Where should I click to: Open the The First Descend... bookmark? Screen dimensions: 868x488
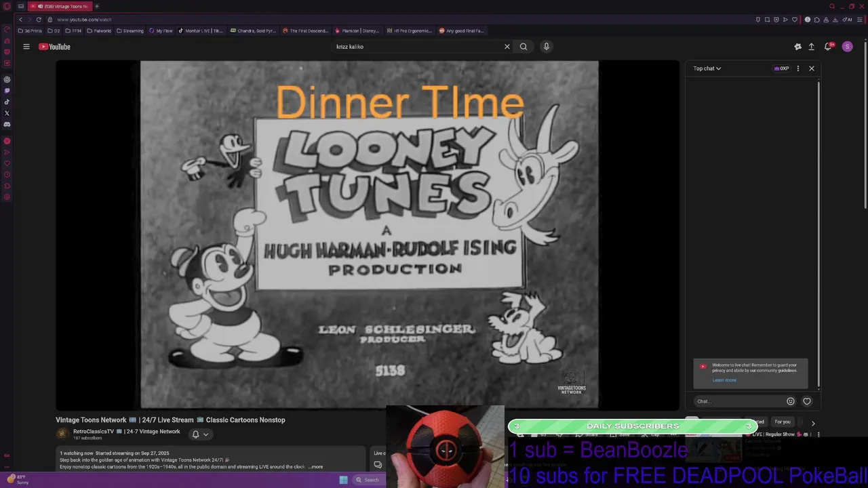(306, 30)
